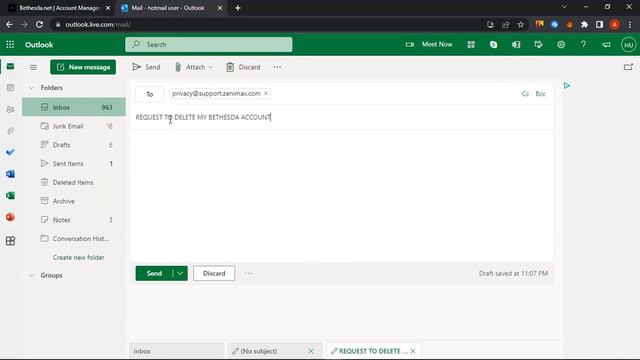The height and width of the screenshot is (360, 640).
Task: Open the Deleted Items folder
Action: tap(74, 182)
